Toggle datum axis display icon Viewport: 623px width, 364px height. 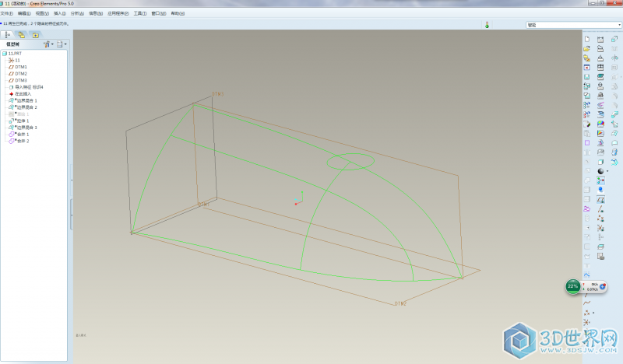point(600,208)
